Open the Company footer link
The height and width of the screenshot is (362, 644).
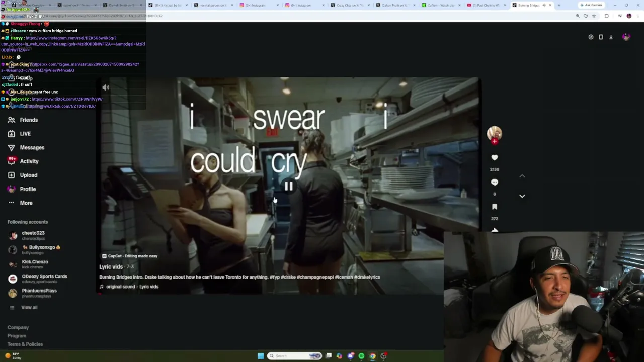(18, 327)
